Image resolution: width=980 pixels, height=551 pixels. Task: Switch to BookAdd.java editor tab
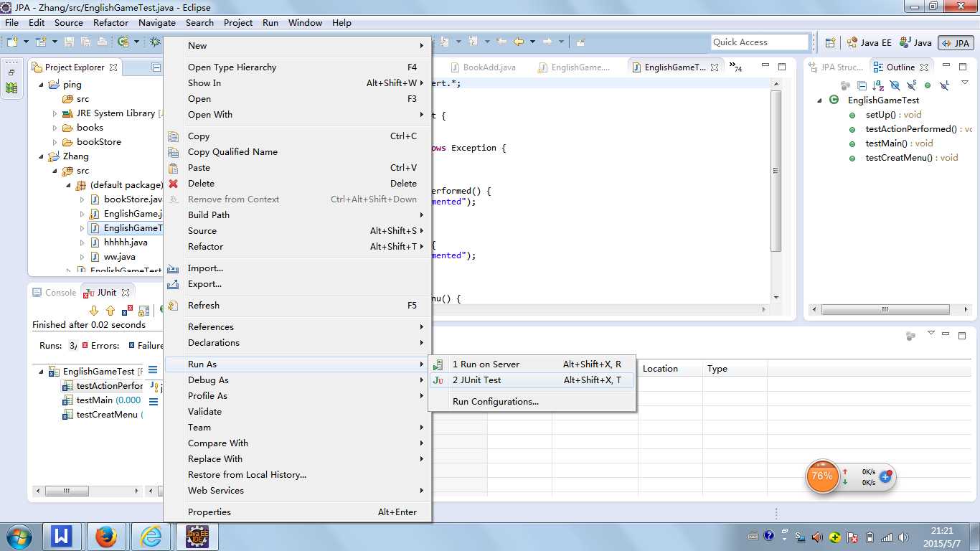(x=483, y=67)
